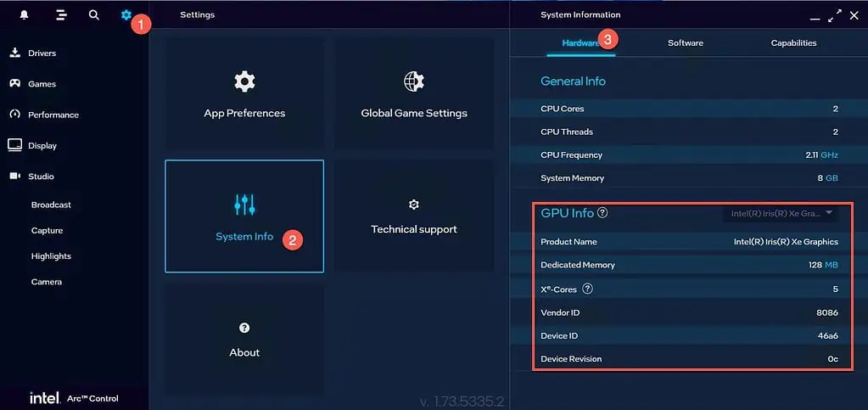Open the Global Game Settings tile
Screen dimensions: 868x410
coord(413,95)
